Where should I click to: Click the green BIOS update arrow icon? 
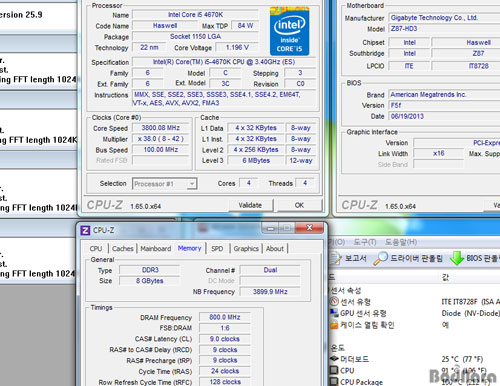pos(457,258)
